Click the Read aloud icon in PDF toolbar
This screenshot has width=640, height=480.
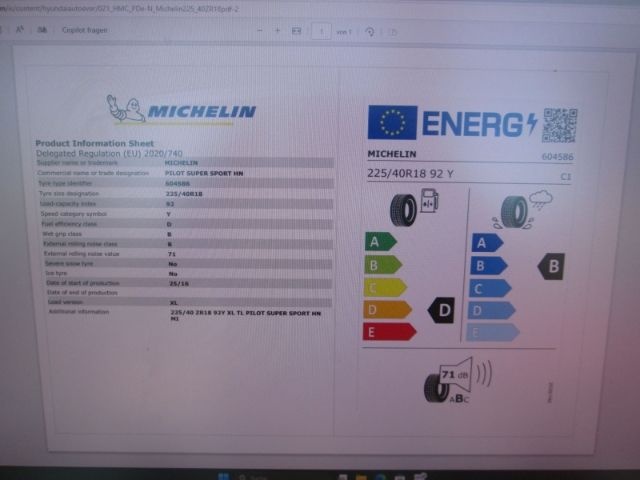click(x=19, y=29)
